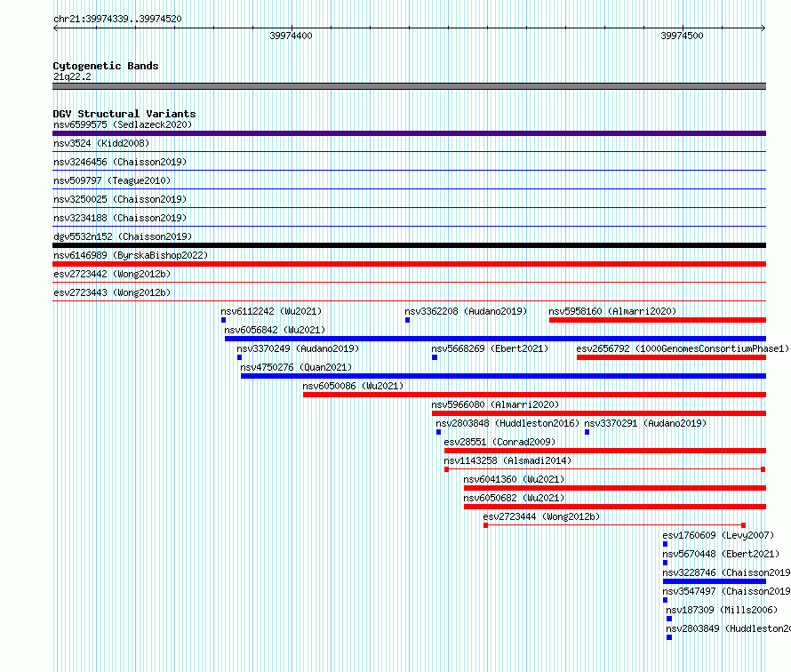Click nsv3250025 (Chaisson2019) label

(x=120, y=199)
